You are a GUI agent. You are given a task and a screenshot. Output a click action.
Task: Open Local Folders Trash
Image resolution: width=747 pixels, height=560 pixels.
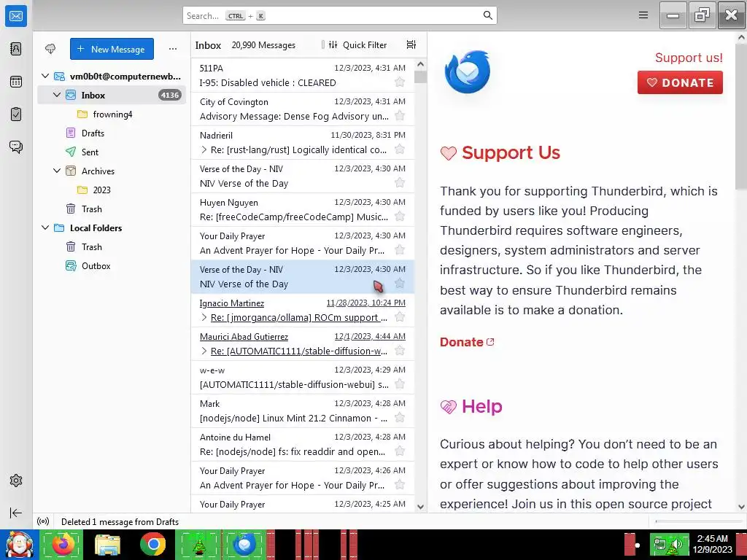(112, 246)
